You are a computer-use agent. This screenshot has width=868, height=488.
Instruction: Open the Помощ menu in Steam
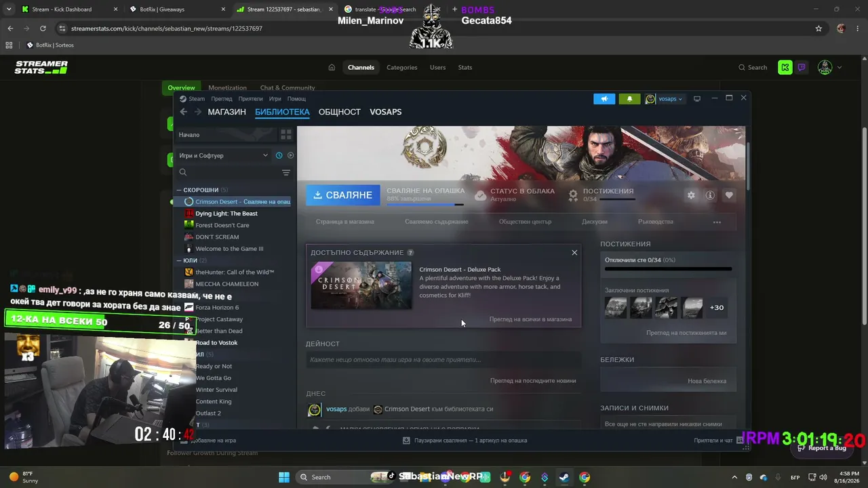[x=296, y=99]
